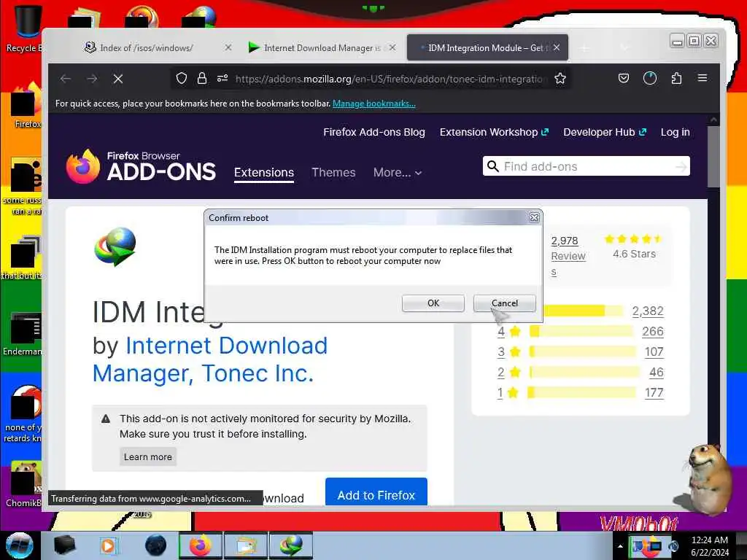Open the Firefox account icon
This screenshot has width=747, height=560.
(x=650, y=78)
